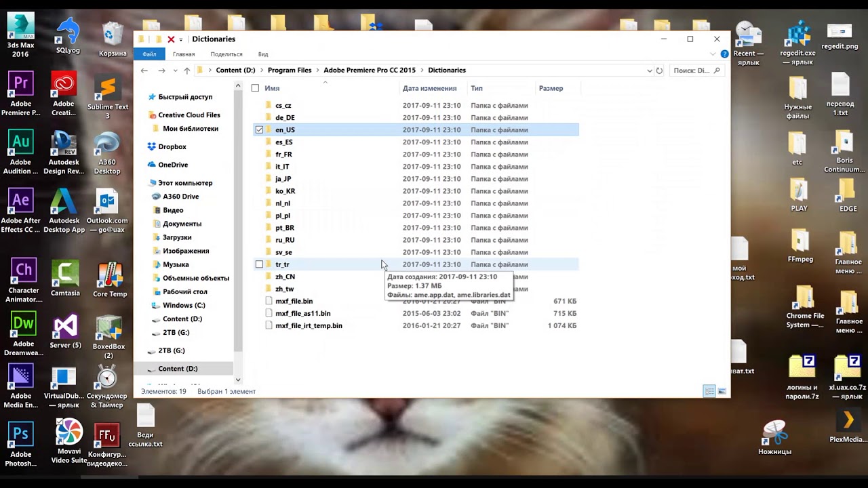Image resolution: width=868 pixels, height=488 pixels.
Task: Launch Adobe Creative Cloud desktop icon
Action: click(x=64, y=94)
